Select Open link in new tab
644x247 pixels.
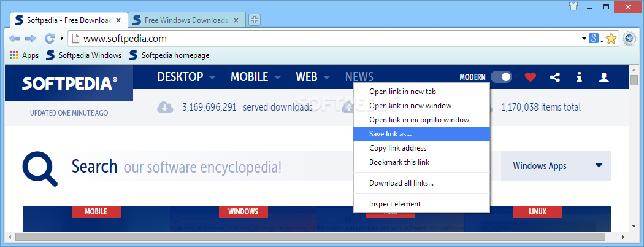422,92
